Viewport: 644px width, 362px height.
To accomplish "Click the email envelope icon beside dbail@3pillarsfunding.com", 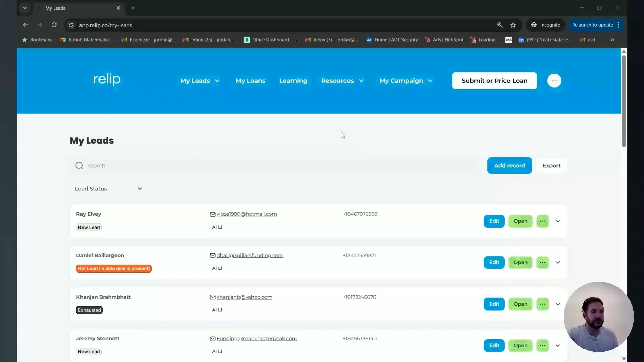I will [212, 255].
